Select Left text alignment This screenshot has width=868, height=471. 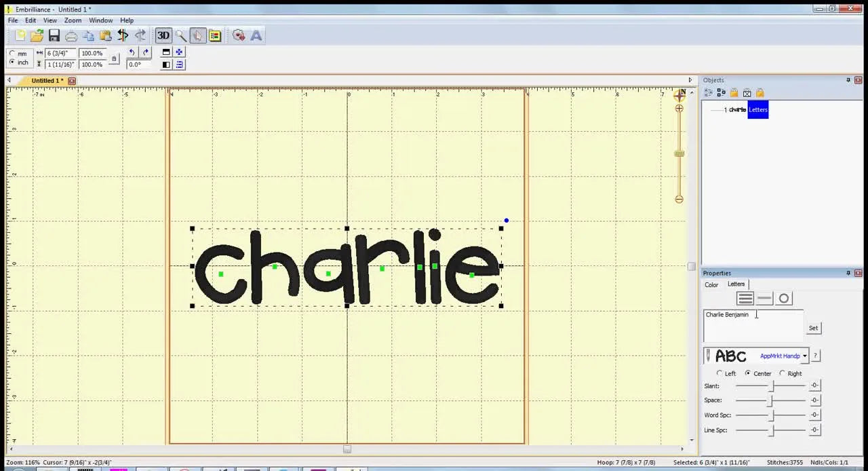pos(719,373)
